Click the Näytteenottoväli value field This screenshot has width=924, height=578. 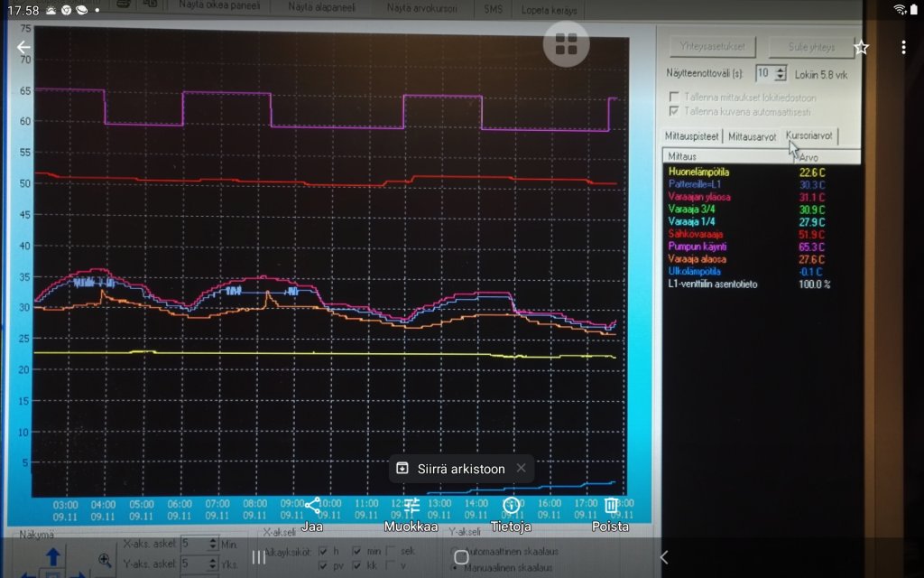click(764, 73)
